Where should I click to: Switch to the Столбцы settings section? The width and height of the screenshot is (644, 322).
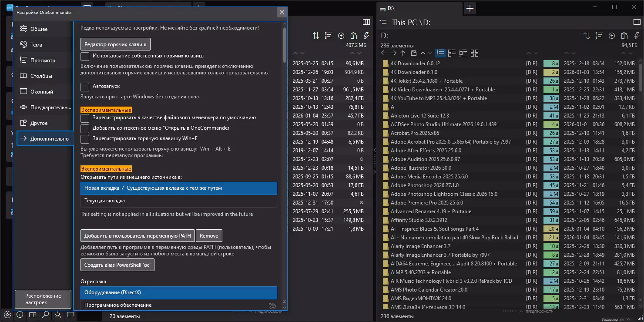pyautogui.click(x=41, y=76)
